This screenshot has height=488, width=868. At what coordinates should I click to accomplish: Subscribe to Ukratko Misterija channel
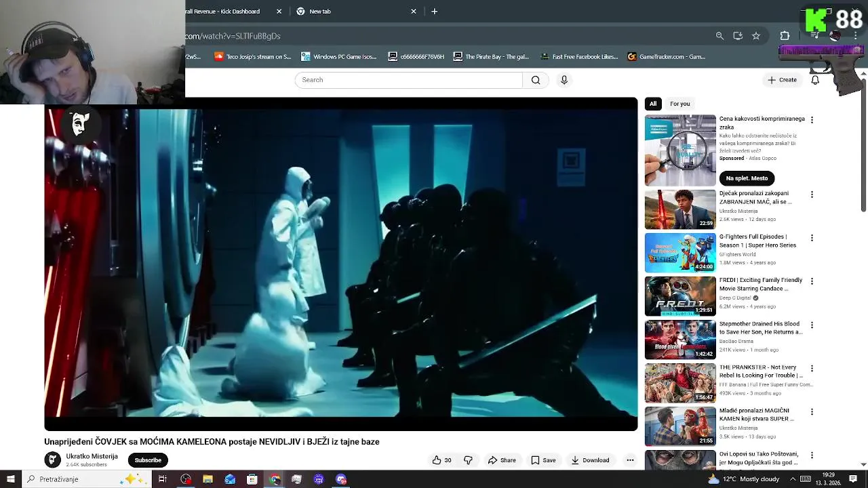pos(148,460)
